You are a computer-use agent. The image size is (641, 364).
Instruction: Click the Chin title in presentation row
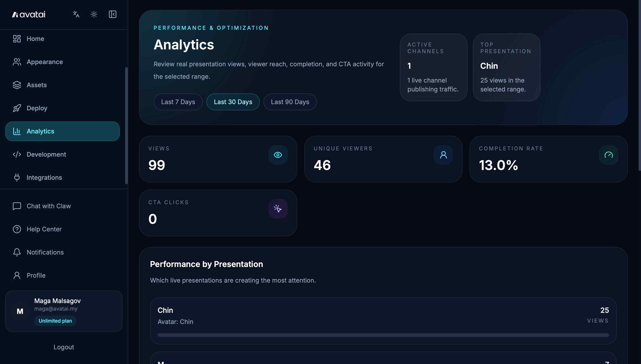165,310
